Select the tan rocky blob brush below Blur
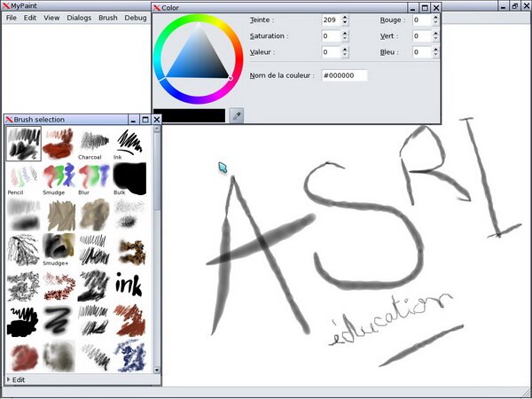Image resolution: width=532 pixels, height=399 pixels. (x=94, y=214)
